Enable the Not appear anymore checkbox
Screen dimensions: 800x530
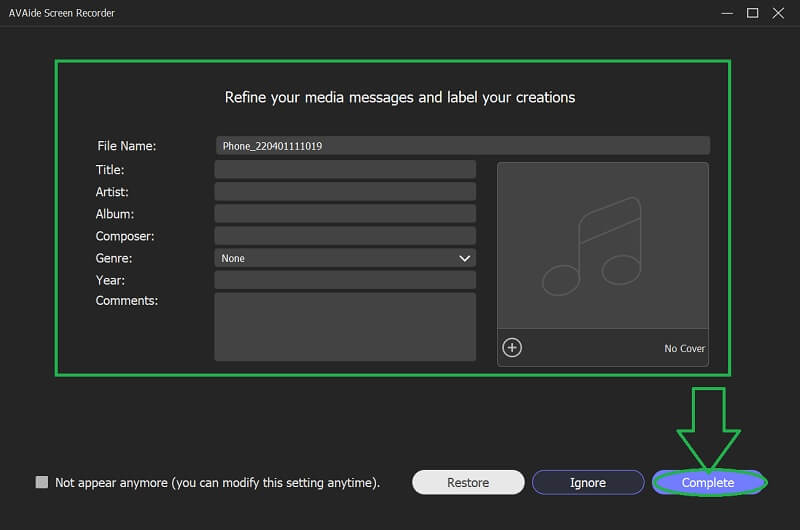(x=42, y=482)
